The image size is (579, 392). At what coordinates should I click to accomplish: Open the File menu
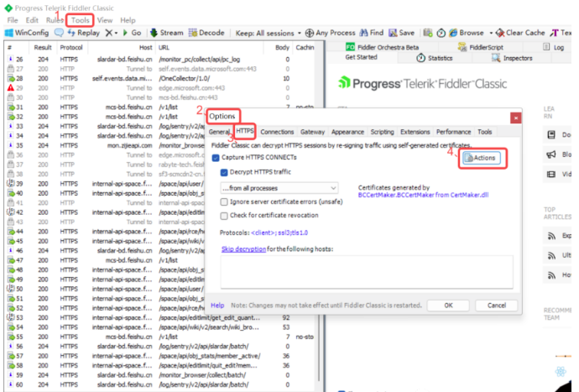point(13,20)
